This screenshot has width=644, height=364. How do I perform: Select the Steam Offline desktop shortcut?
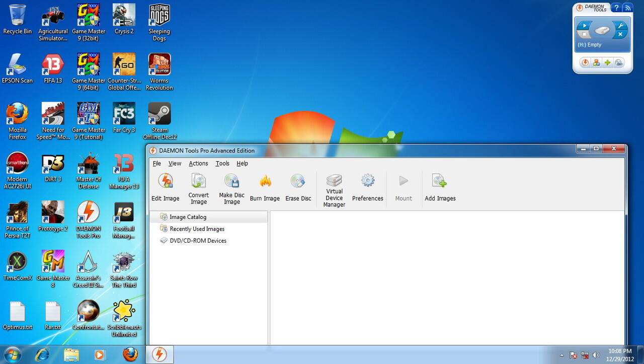click(x=159, y=121)
